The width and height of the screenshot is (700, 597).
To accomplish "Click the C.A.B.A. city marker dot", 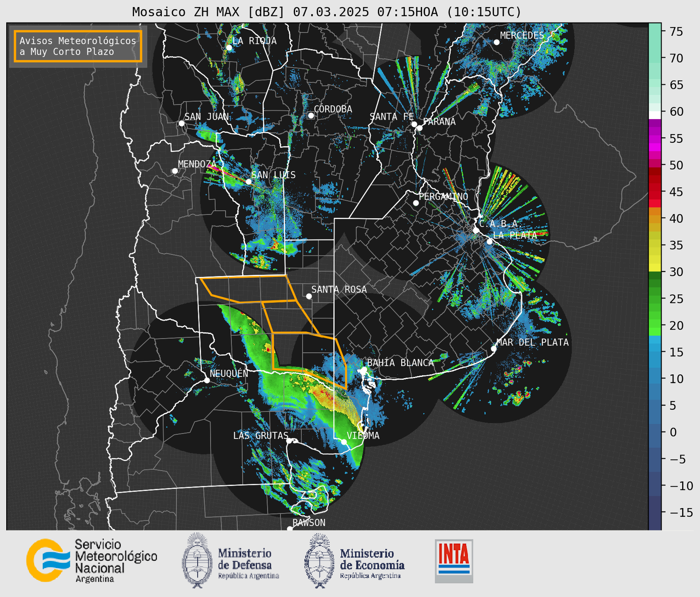I will [x=476, y=230].
